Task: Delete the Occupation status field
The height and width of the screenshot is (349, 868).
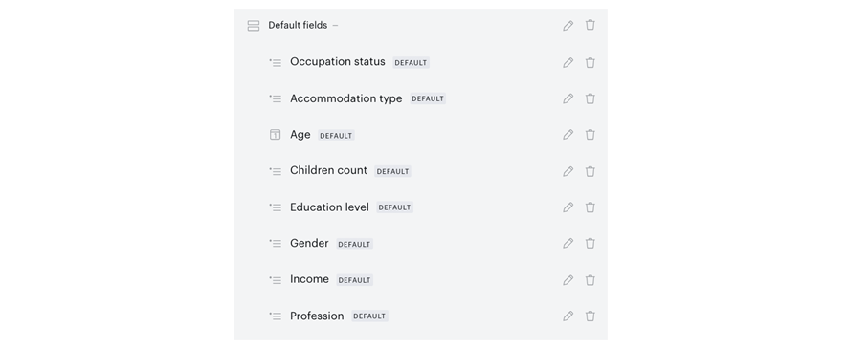Action: coord(590,62)
